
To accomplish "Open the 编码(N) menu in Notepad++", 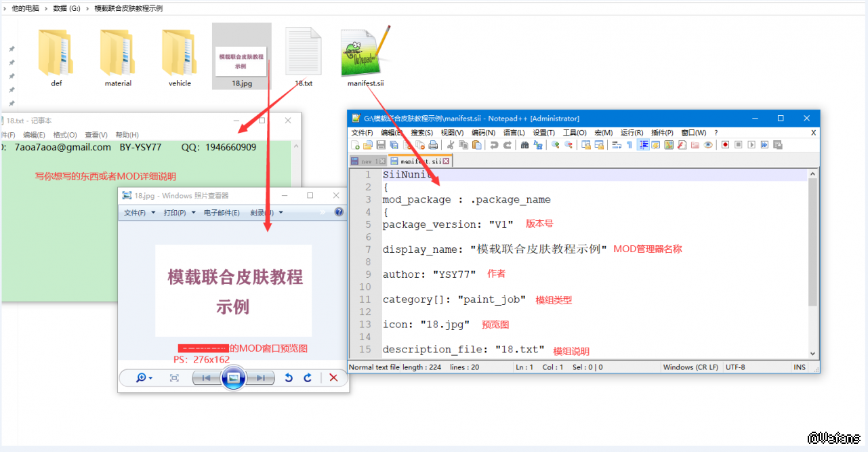I will click(483, 133).
